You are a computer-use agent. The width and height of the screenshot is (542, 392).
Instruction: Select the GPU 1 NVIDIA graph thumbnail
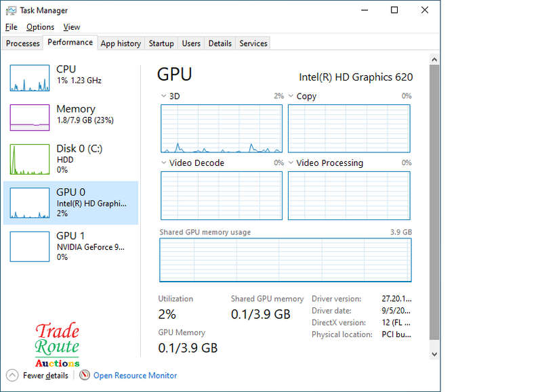click(30, 246)
